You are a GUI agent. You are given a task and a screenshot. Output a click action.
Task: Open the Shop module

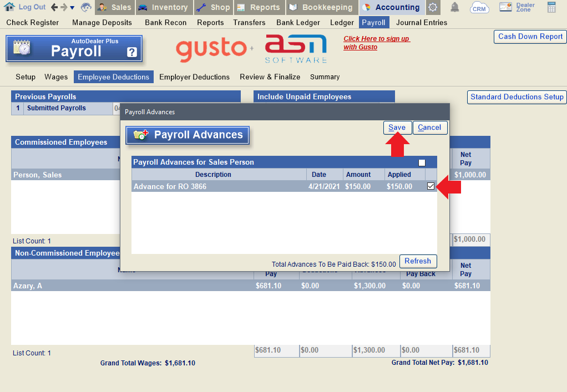(214, 7)
